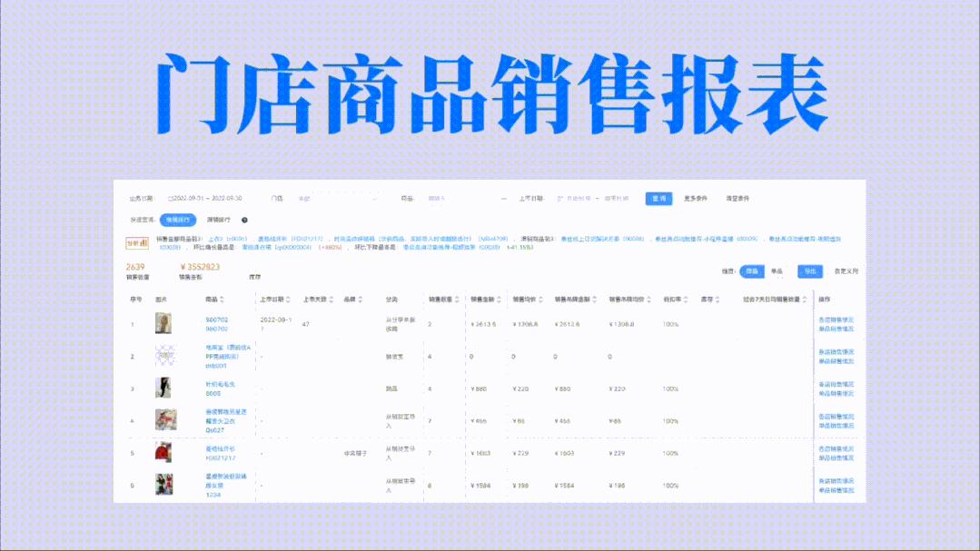The height and width of the screenshot is (551, 980).
Task: Keep 商品 dimension selected
Action: point(750,269)
